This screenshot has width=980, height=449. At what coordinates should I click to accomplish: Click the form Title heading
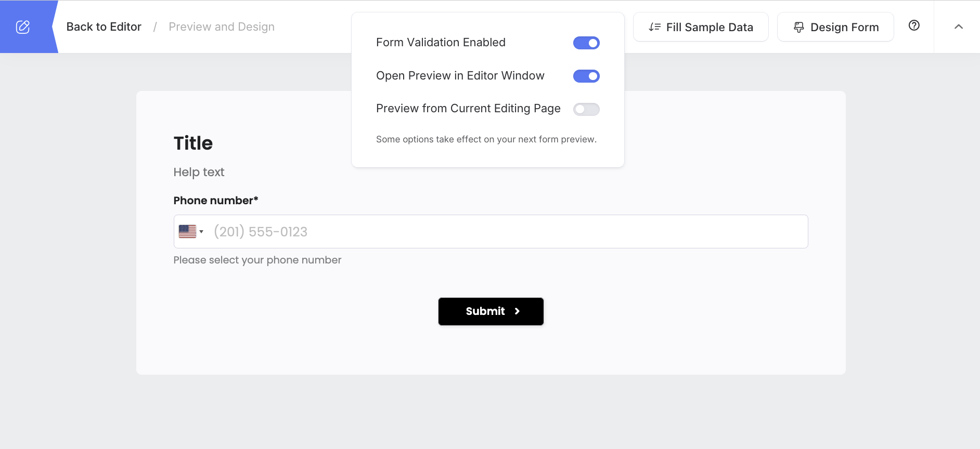193,143
